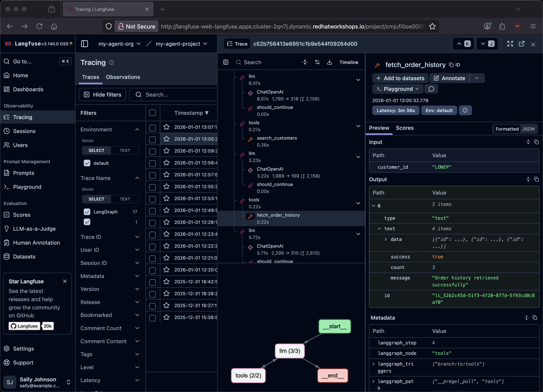Click Add to datasets button

[400, 78]
